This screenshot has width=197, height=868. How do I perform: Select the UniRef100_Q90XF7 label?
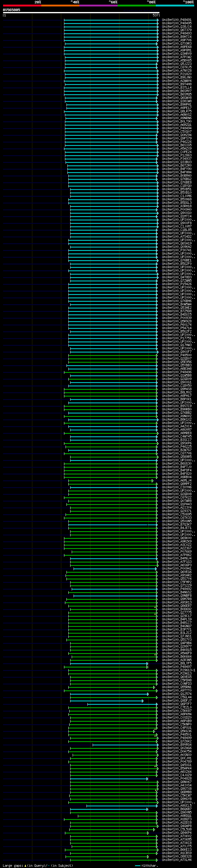click(176, 352)
